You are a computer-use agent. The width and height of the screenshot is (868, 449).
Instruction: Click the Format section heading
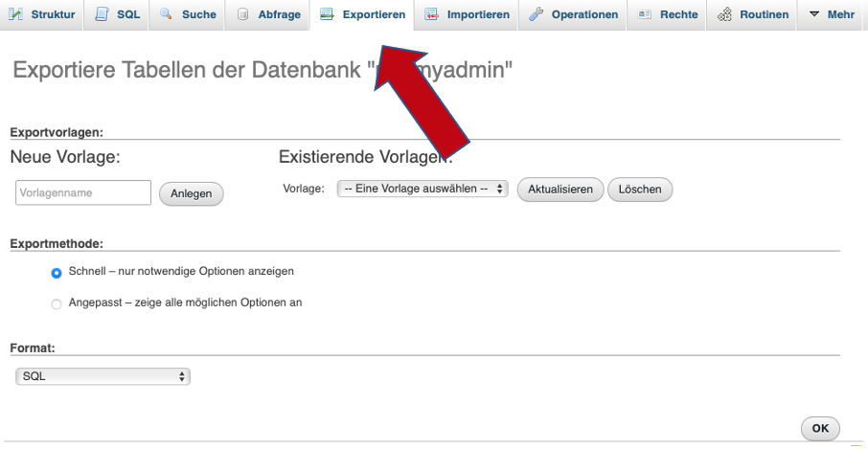33,348
